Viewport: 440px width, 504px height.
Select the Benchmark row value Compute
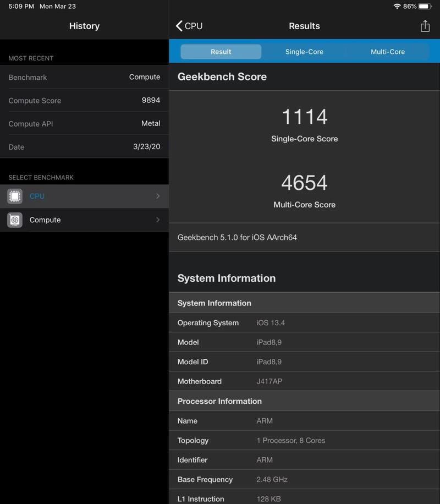point(145,77)
